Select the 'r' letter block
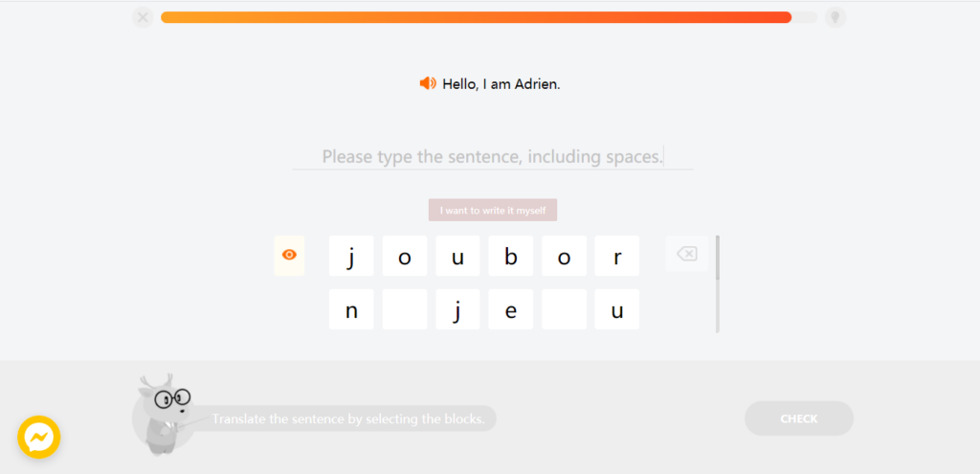Image resolution: width=980 pixels, height=474 pixels. point(617,256)
